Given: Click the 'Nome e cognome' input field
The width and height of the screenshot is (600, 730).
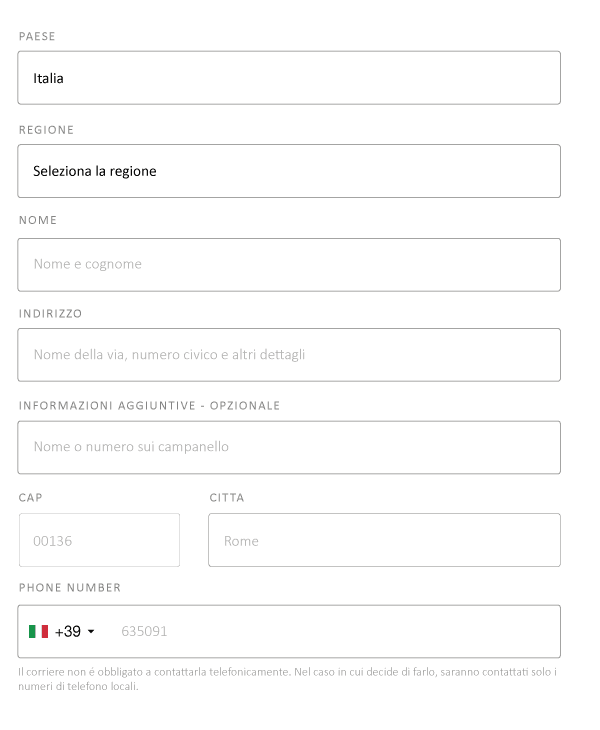Looking at the screenshot, I should pyautogui.click(x=288, y=265).
